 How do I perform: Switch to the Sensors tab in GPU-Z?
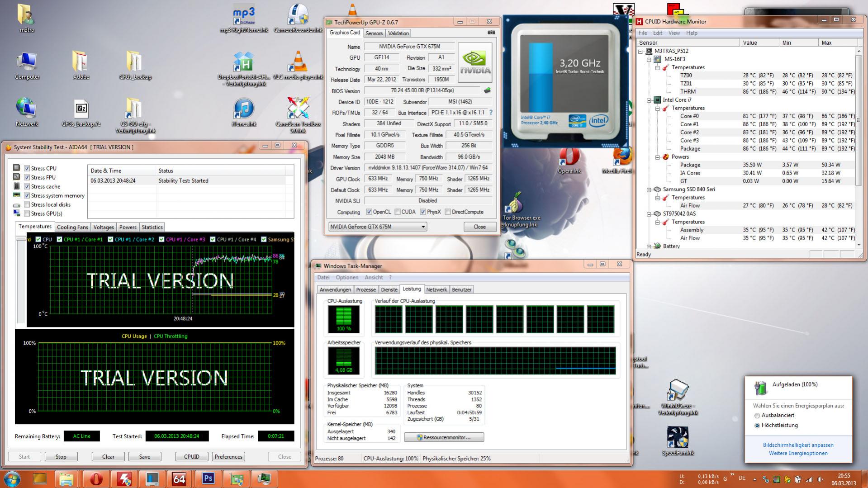tap(374, 33)
